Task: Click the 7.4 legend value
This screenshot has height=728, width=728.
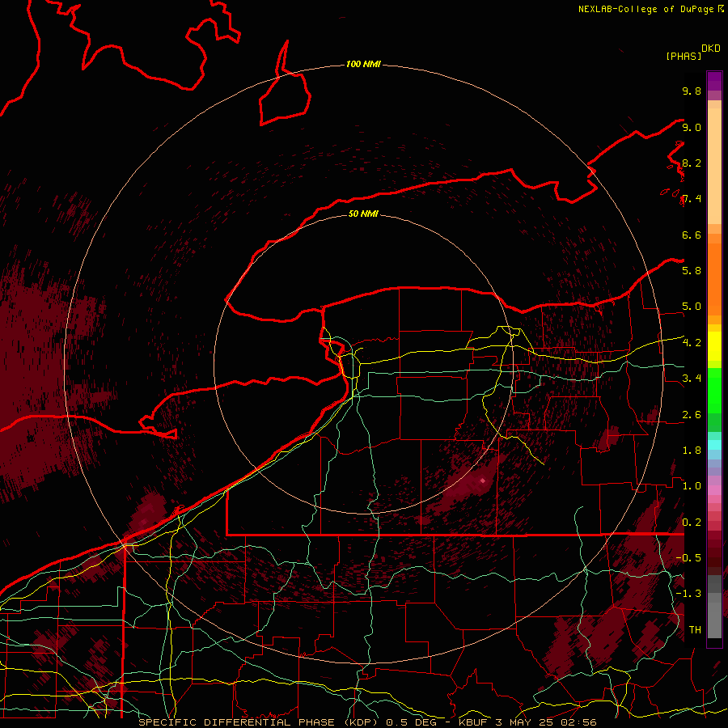Action: [692, 199]
